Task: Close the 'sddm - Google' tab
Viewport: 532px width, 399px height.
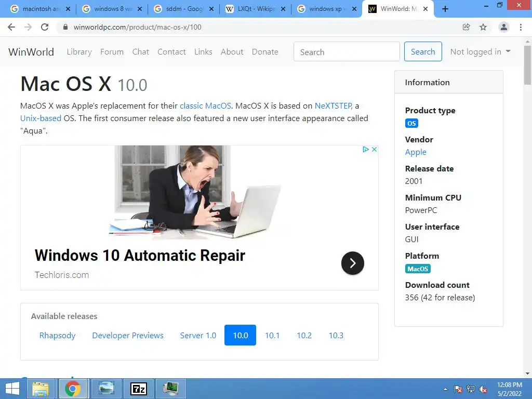Action: point(211,9)
